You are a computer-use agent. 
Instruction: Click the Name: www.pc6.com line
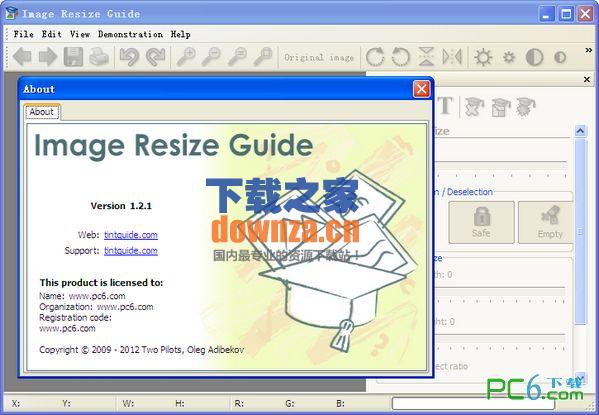(x=82, y=296)
